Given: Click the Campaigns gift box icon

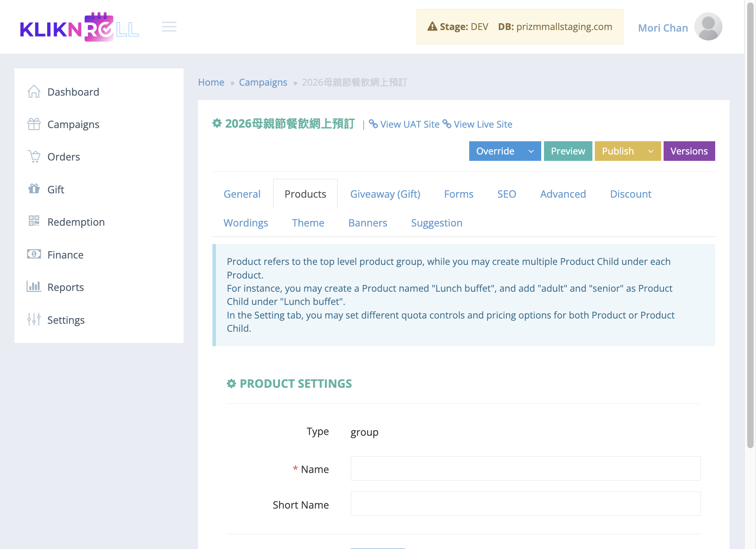Looking at the screenshot, I should (34, 124).
